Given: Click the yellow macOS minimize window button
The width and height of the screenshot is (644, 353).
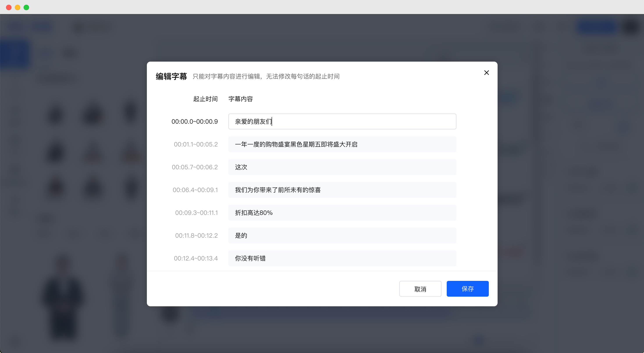Looking at the screenshot, I should [18, 7].
